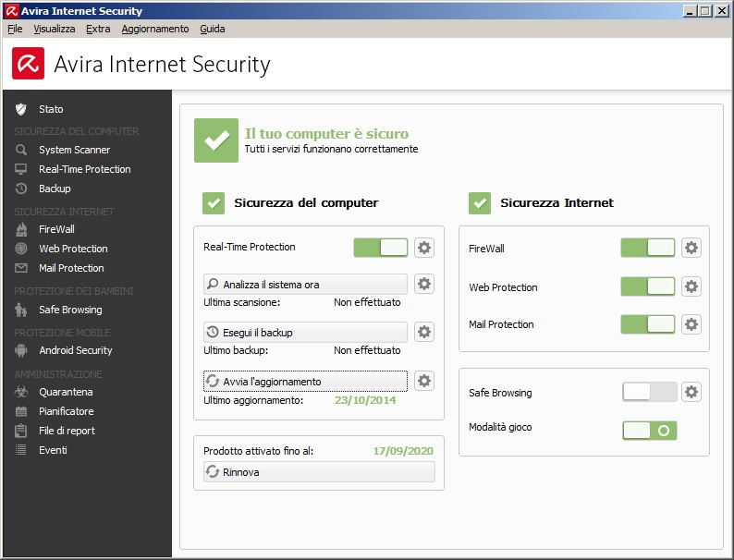Image resolution: width=734 pixels, height=560 pixels.
Task: Toggle the Web Protection switch
Action: click(648, 286)
